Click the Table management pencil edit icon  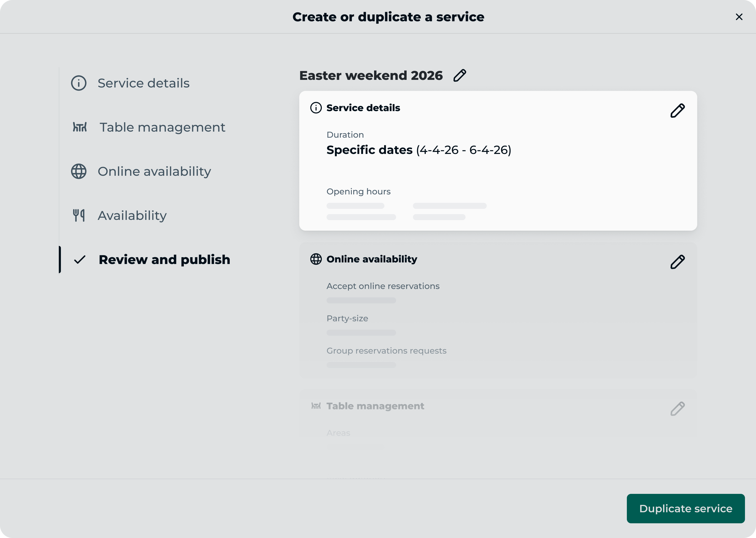point(678,409)
